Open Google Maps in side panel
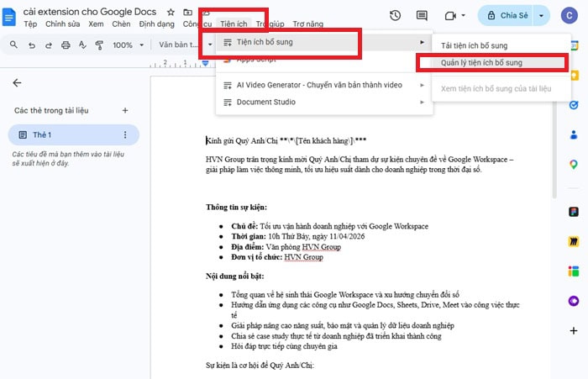The height and width of the screenshot is (379, 588). 574,164
